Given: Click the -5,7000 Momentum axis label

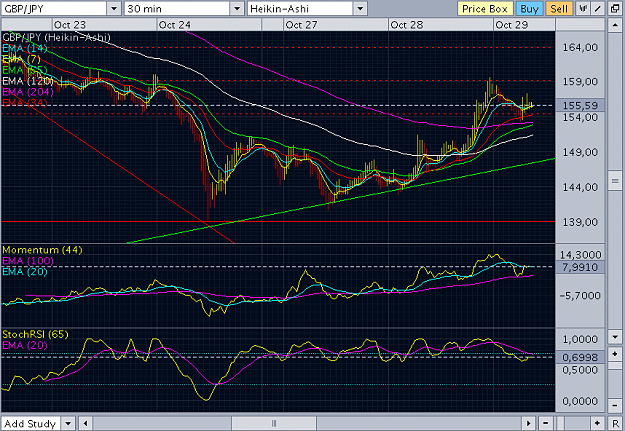Looking at the screenshot, I should (x=580, y=295).
